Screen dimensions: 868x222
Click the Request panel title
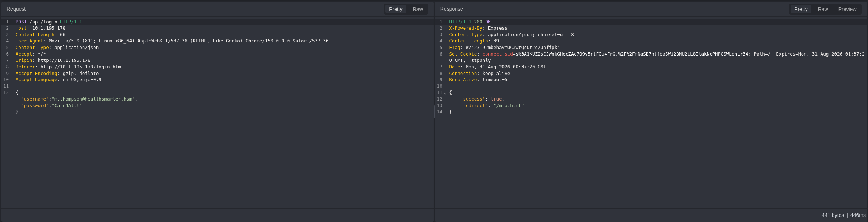(16, 9)
